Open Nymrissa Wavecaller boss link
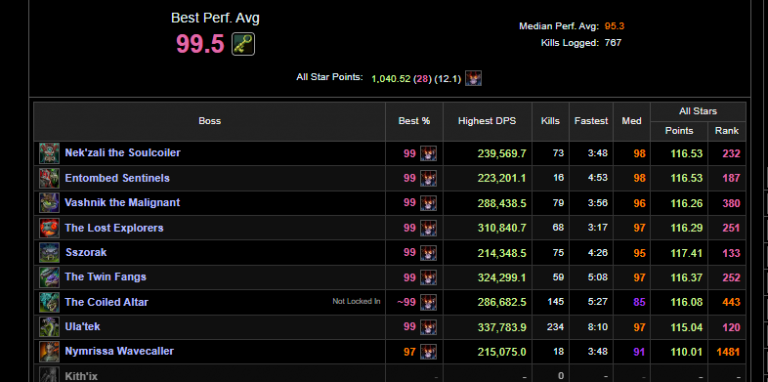Screen dimensions: 768x382 (x=119, y=351)
